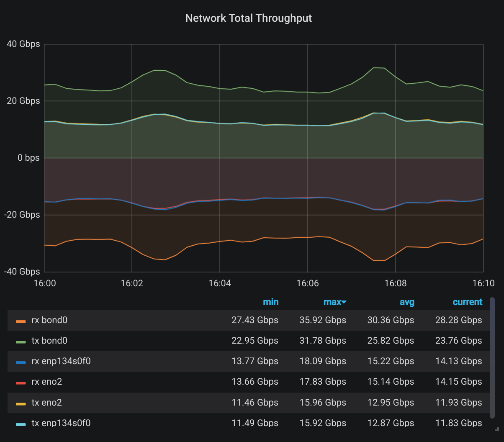Image resolution: width=504 pixels, height=442 pixels.
Task: Select rx enp134s0f0 avg value 15.22 Gbps
Action: [x=391, y=361]
